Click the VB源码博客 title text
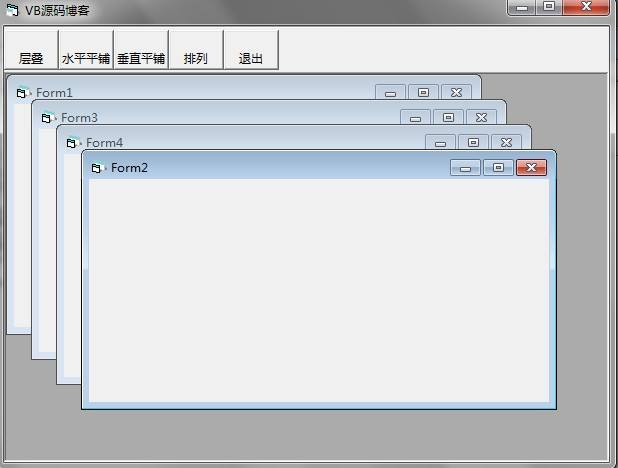 [57, 10]
